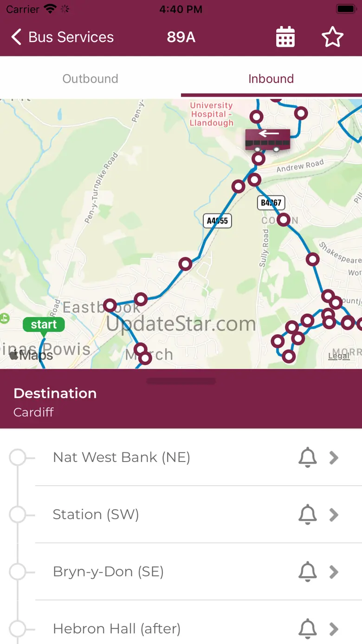Tap the panel drag handle bar
The image size is (362, 644).
click(x=181, y=381)
